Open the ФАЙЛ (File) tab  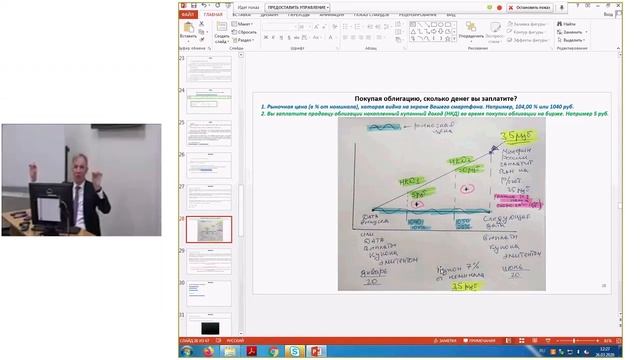tap(188, 15)
